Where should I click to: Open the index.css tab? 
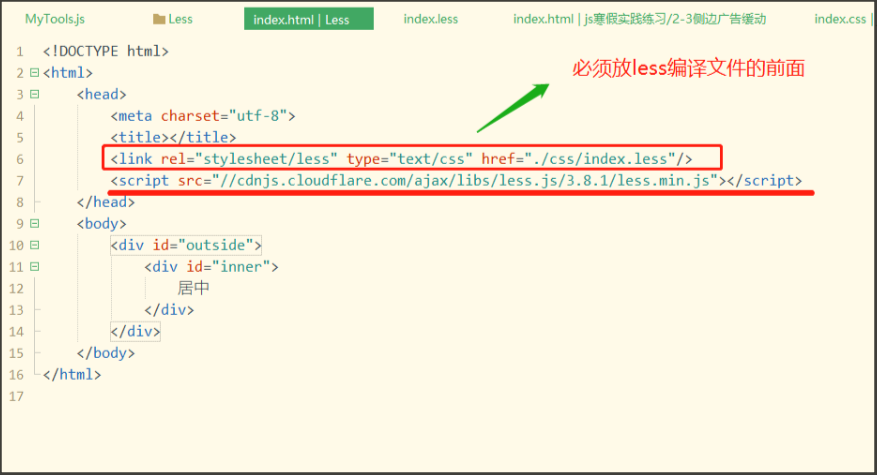(x=842, y=19)
